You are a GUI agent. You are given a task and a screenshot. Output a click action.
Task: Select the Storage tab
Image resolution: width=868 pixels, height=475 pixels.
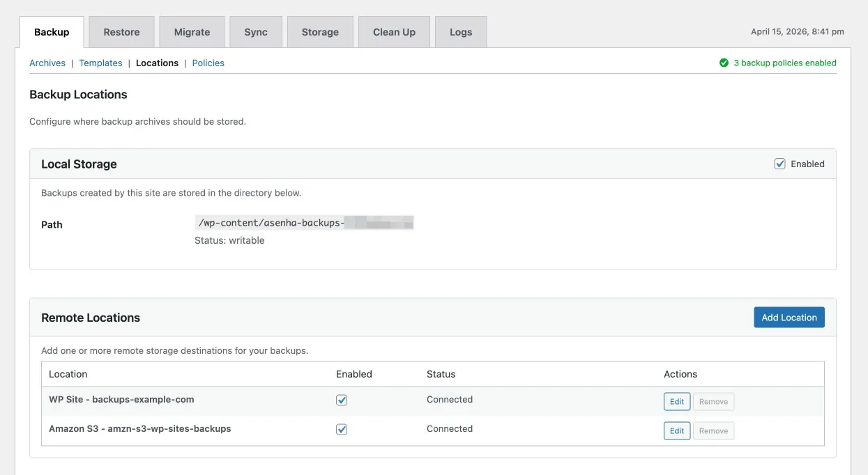point(320,32)
